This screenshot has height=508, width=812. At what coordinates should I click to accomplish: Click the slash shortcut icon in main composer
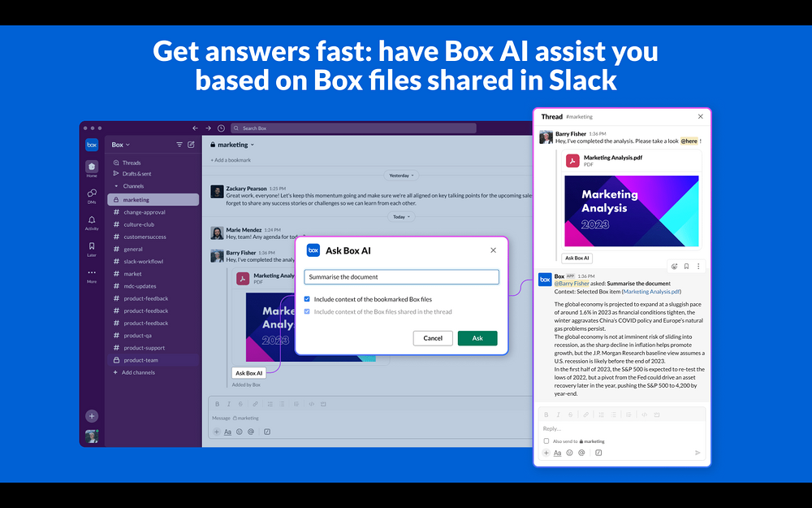coord(267,432)
